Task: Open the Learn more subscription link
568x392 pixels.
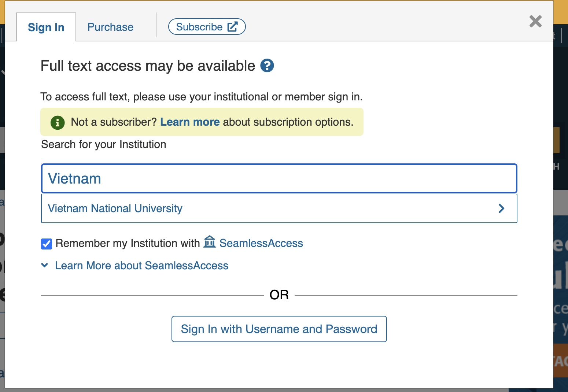Action: tap(190, 122)
